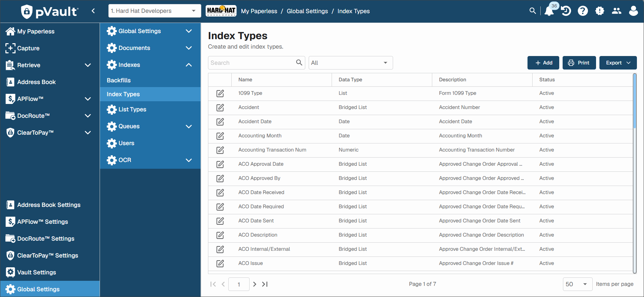Click the pVault logo
Viewport: 644px width, 297px height.
50,11
